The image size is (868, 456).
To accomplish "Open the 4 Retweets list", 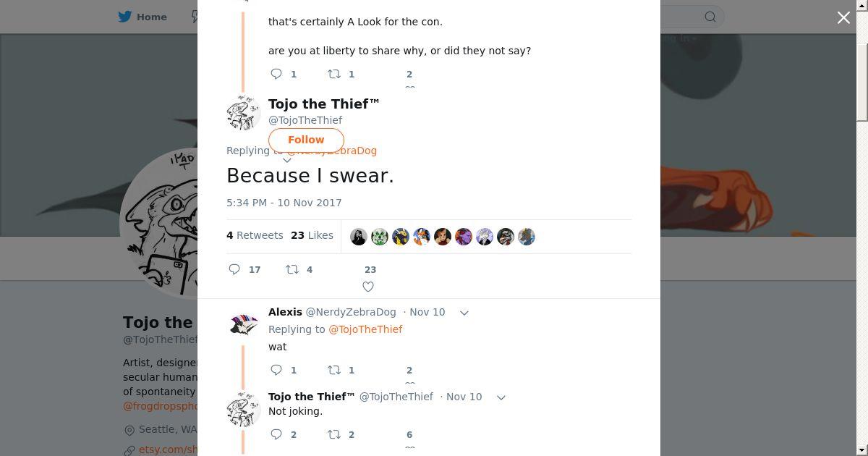I will (255, 235).
